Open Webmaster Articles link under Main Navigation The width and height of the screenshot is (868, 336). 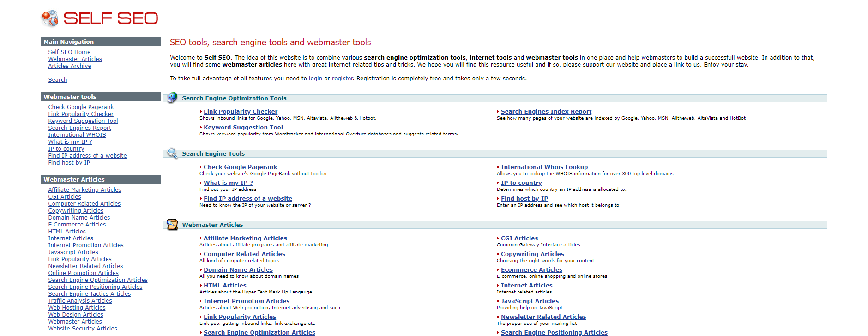click(75, 59)
